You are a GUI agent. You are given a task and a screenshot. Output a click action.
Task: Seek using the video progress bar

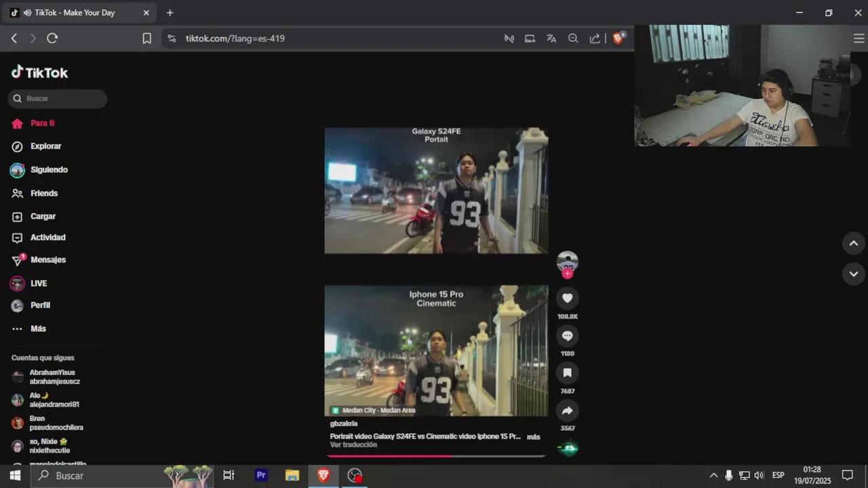click(436, 456)
